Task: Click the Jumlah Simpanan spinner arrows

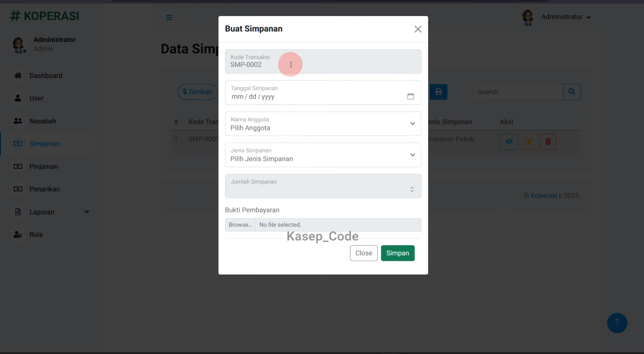Action: pyautogui.click(x=412, y=189)
